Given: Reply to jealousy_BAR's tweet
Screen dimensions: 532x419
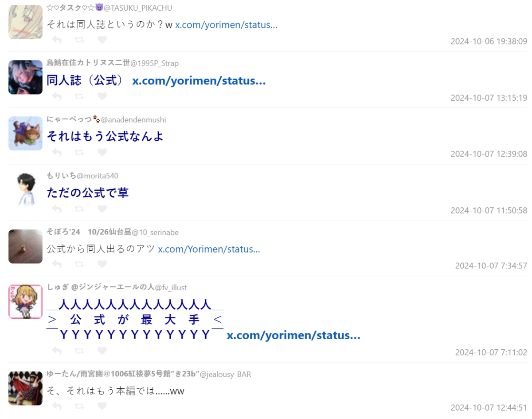Looking at the screenshot, I should pyautogui.click(x=57, y=406).
